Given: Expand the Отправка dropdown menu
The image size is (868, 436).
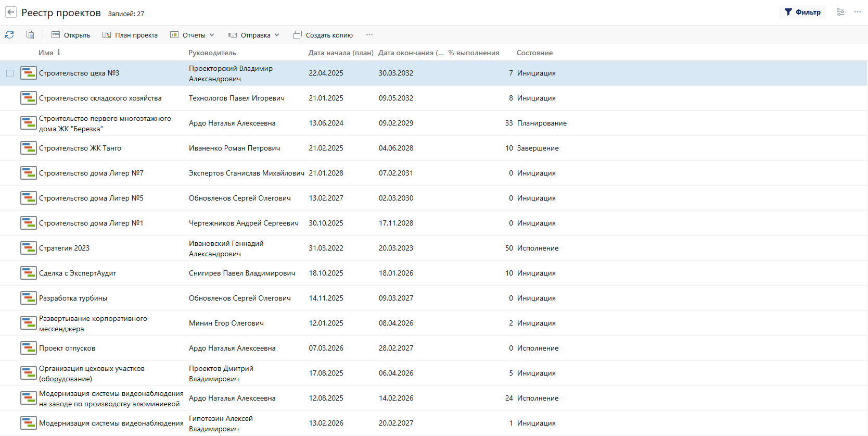Looking at the screenshot, I should click(254, 35).
